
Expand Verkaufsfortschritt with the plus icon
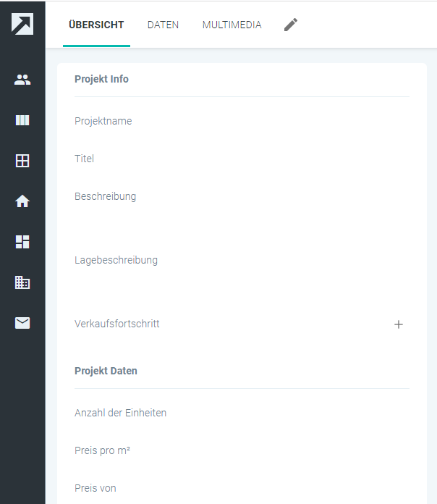tap(399, 324)
